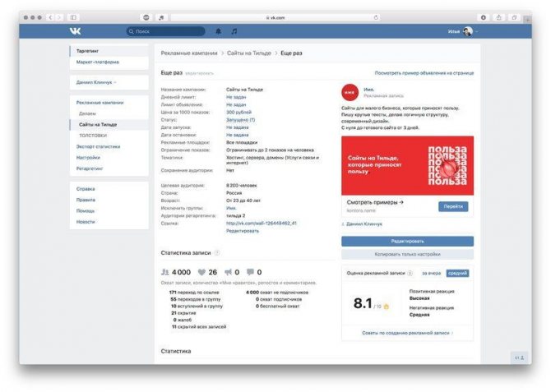551x392 pixels.
Task: Open Справка link in sidebar
Action: click(x=86, y=189)
